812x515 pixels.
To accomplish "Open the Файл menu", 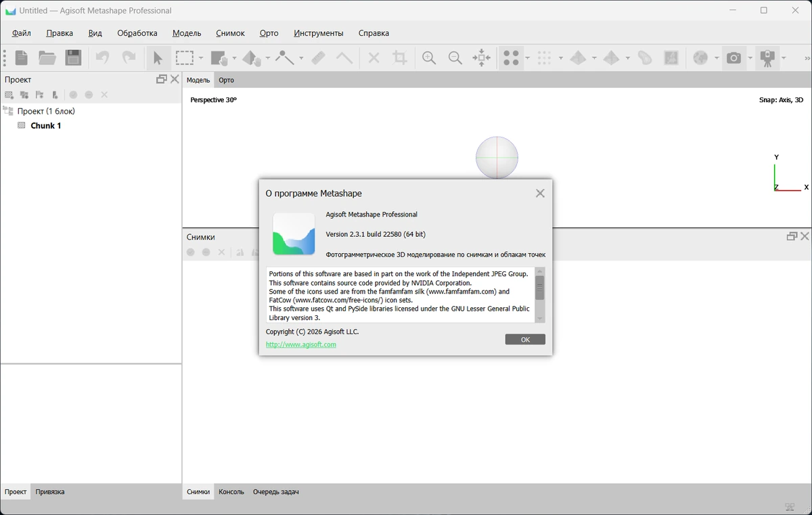I will tap(22, 32).
